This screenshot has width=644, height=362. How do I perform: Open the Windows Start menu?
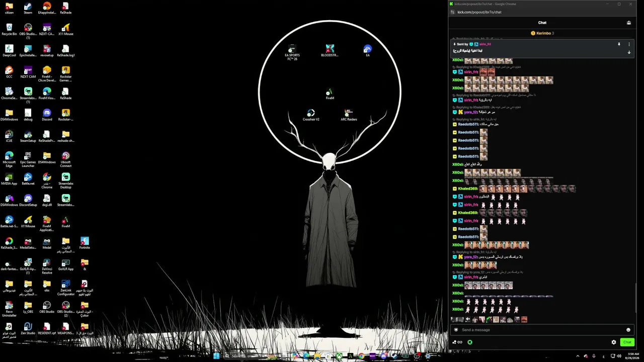pyautogui.click(x=216, y=356)
